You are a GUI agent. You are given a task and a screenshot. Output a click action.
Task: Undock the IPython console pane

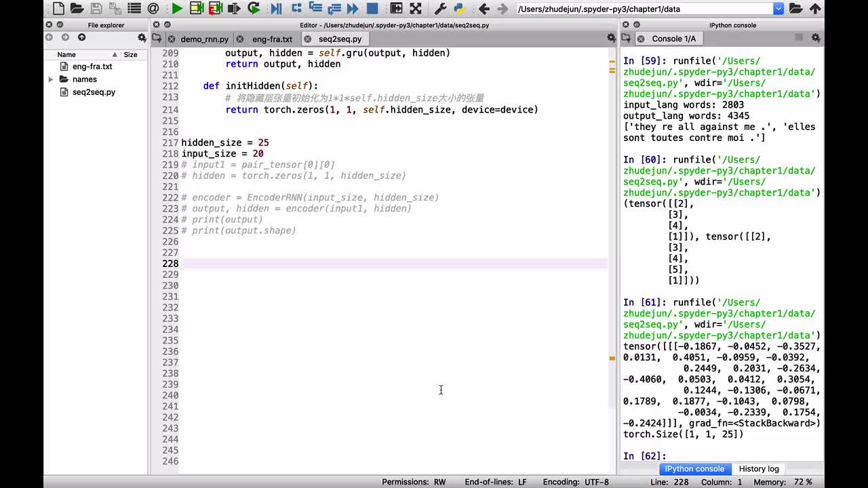[638, 24]
